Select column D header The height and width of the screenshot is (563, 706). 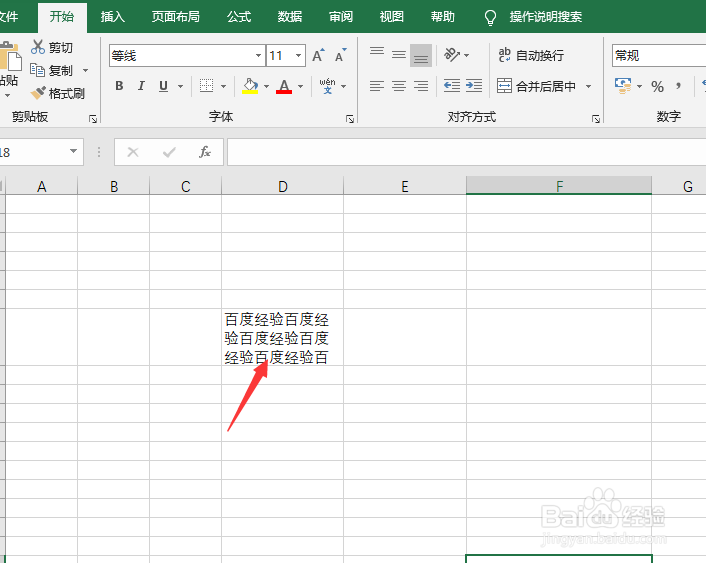click(x=282, y=186)
